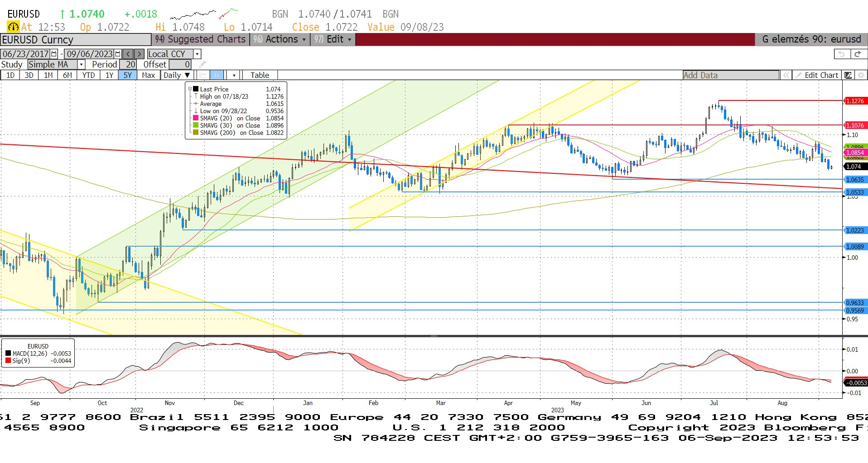
Task: Shift date range back with left arrow
Action: 128,54
